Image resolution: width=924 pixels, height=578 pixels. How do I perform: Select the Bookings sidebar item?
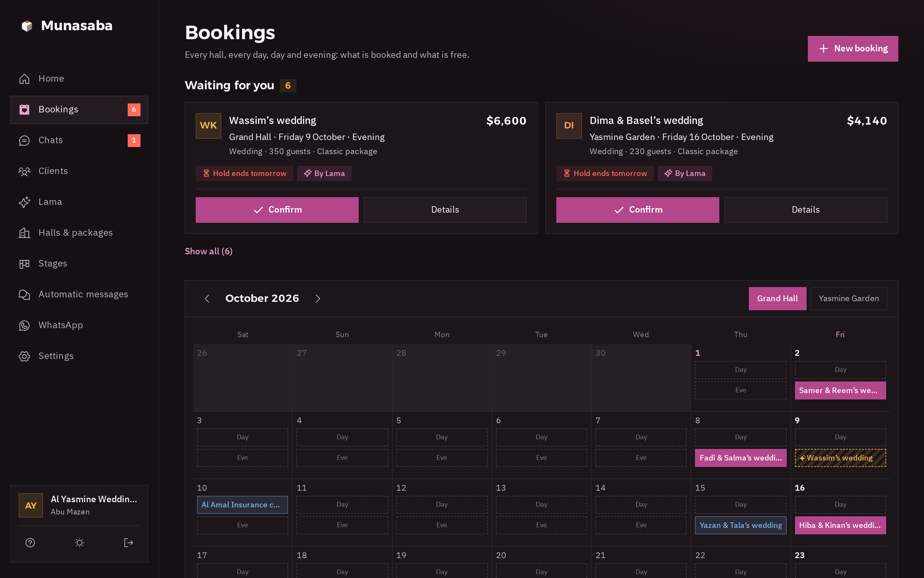click(x=79, y=109)
